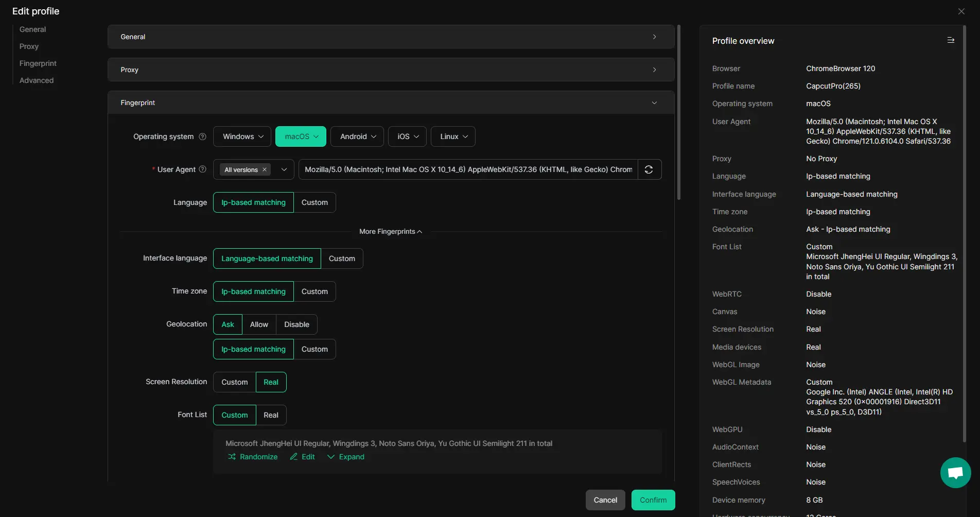Set Font List to Real
This screenshot has width=980, height=517.
pos(271,415)
